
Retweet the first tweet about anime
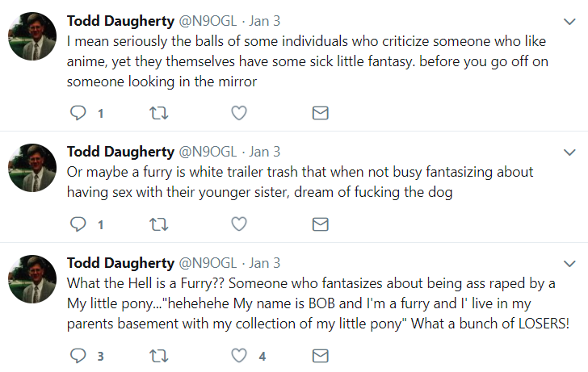tap(158, 114)
